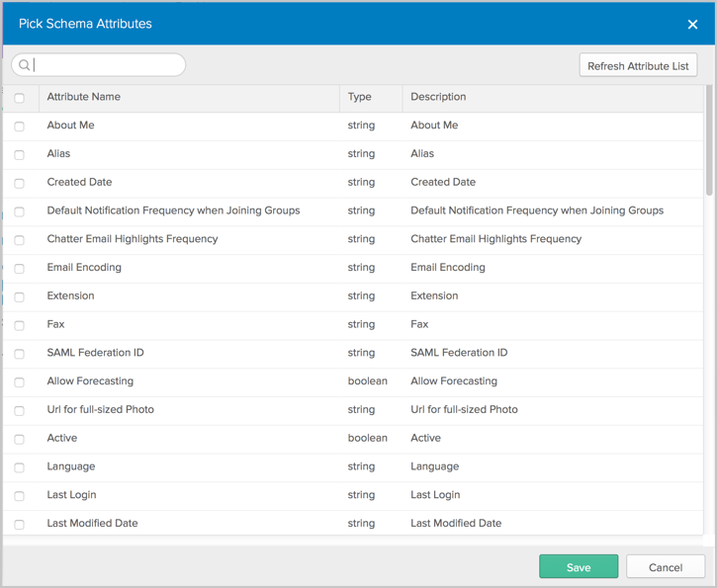
Task: Click the Type column header
Action: pos(360,97)
